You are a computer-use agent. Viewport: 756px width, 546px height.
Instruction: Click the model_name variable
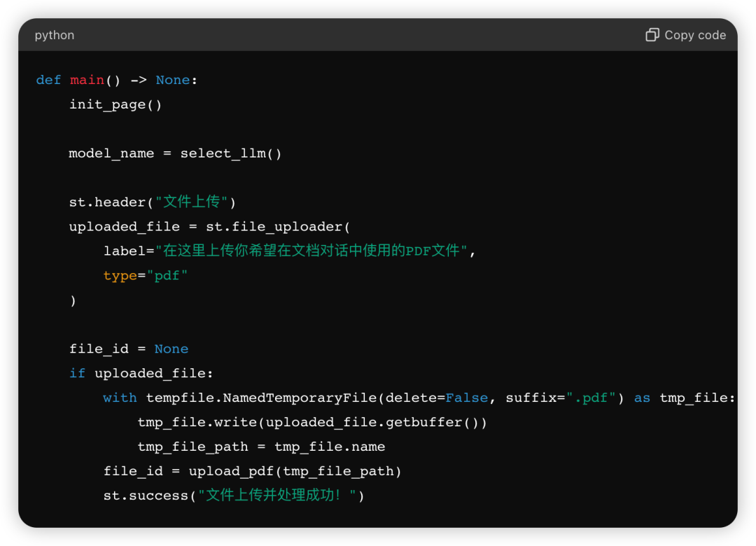pyautogui.click(x=111, y=153)
